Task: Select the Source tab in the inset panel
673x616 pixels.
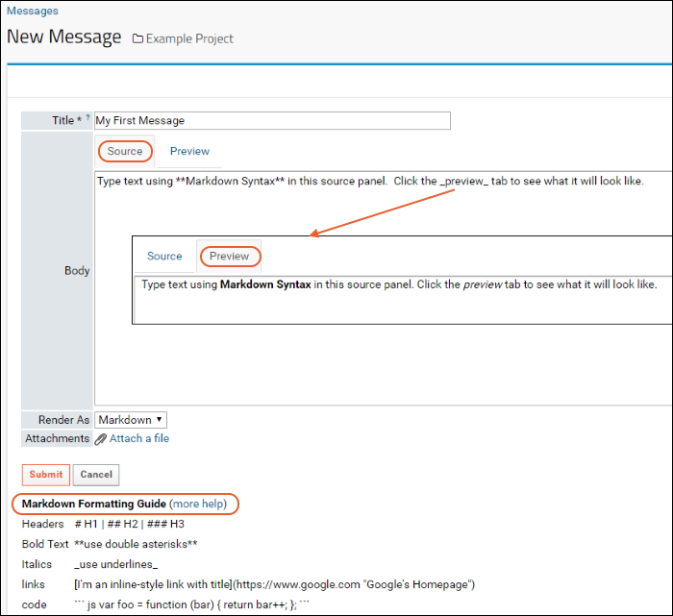Action: [x=164, y=256]
